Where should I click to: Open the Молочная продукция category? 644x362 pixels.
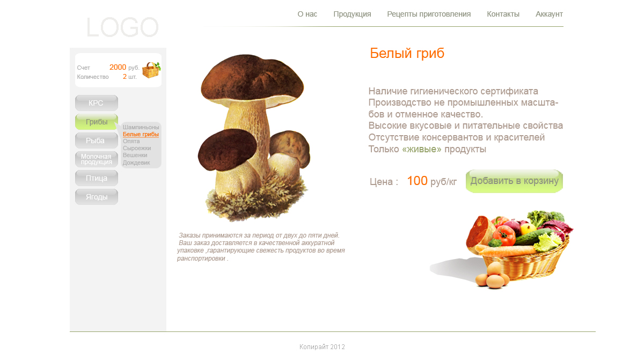tap(97, 159)
